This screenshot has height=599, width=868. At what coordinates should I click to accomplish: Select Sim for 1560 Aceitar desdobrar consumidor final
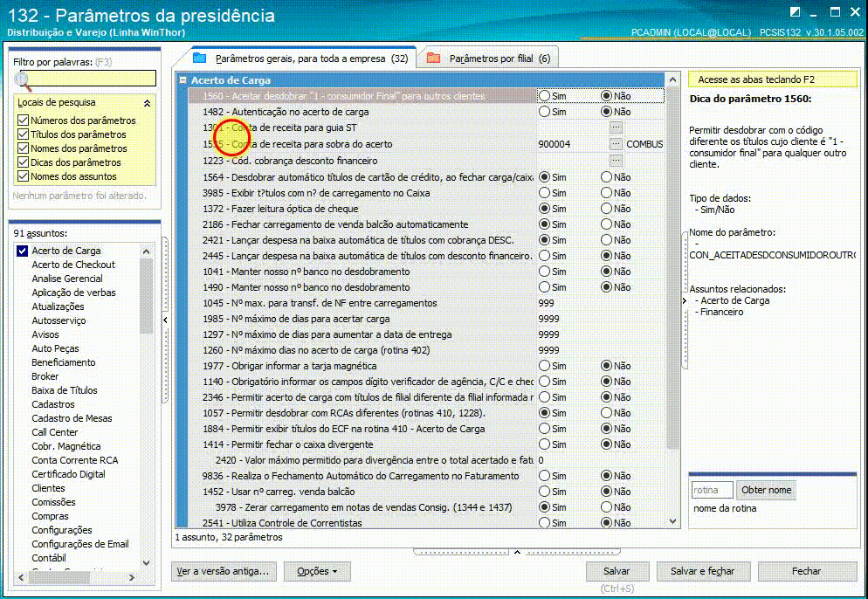tap(545, 96)
